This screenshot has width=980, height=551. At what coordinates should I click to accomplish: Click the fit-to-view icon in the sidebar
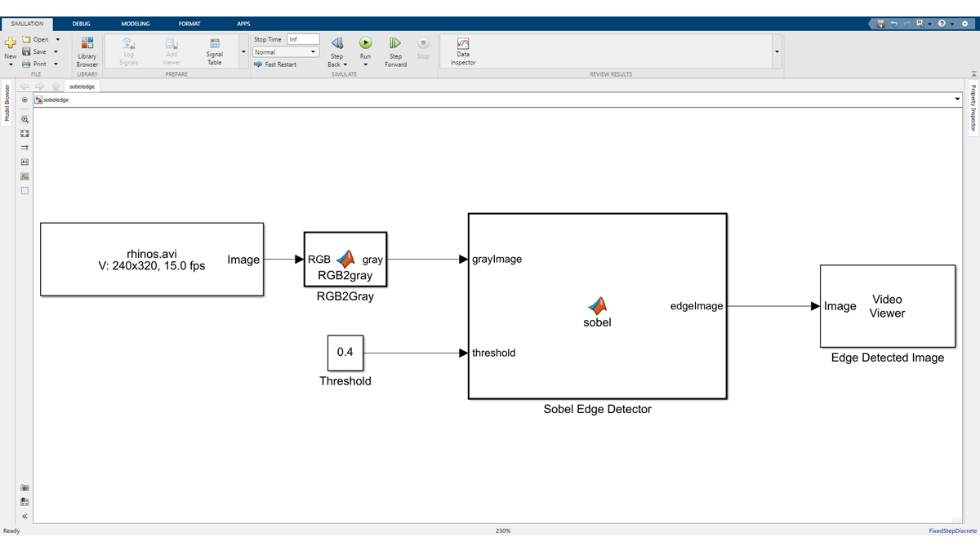click(x=24, y=133)
